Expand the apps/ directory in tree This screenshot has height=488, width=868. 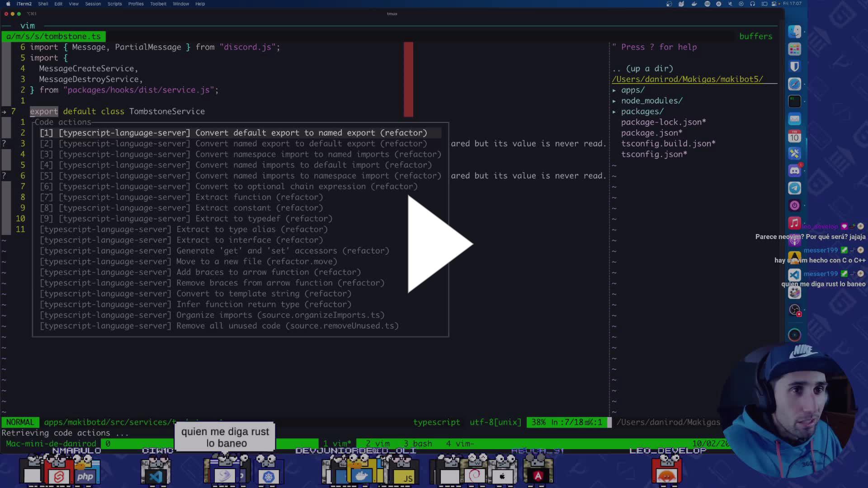[632, 90]
